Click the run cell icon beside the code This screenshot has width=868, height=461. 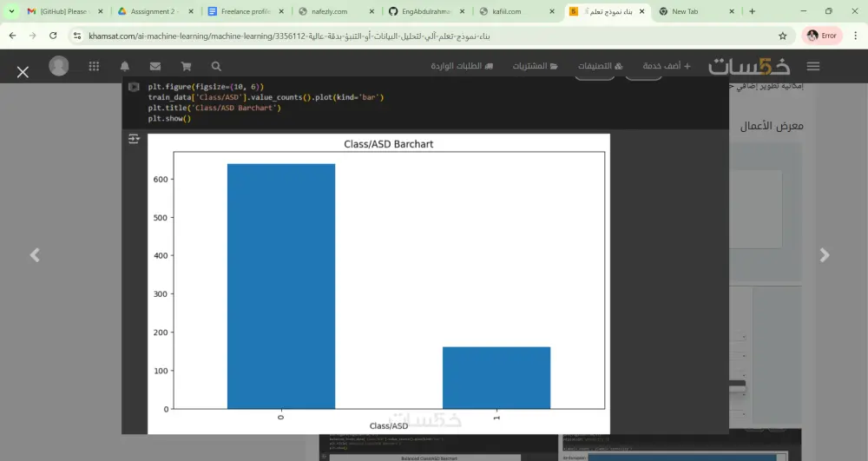point(134,87)
